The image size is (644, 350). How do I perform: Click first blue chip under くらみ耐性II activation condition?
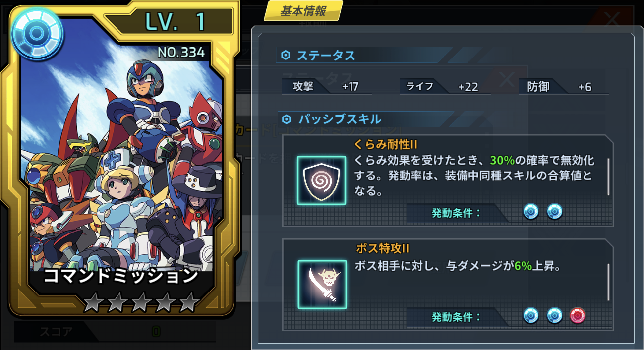coord(530,212)
